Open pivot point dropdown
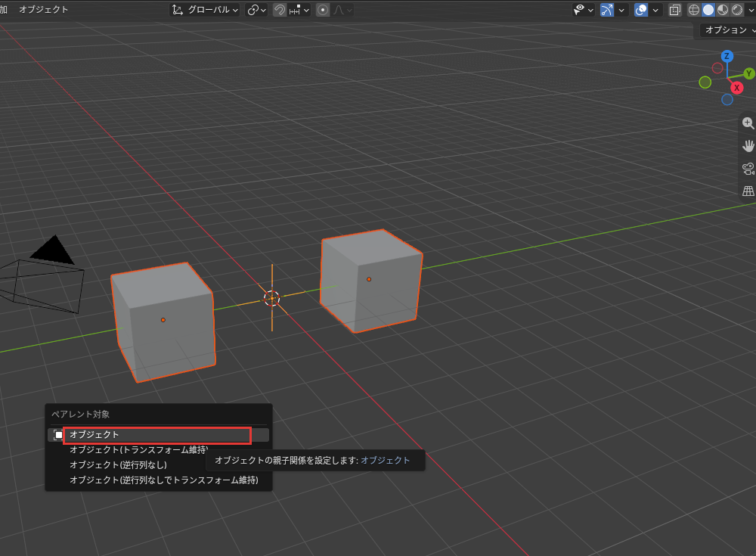The width and height of the screenshot is (756, 556). (x=256, y=10)
